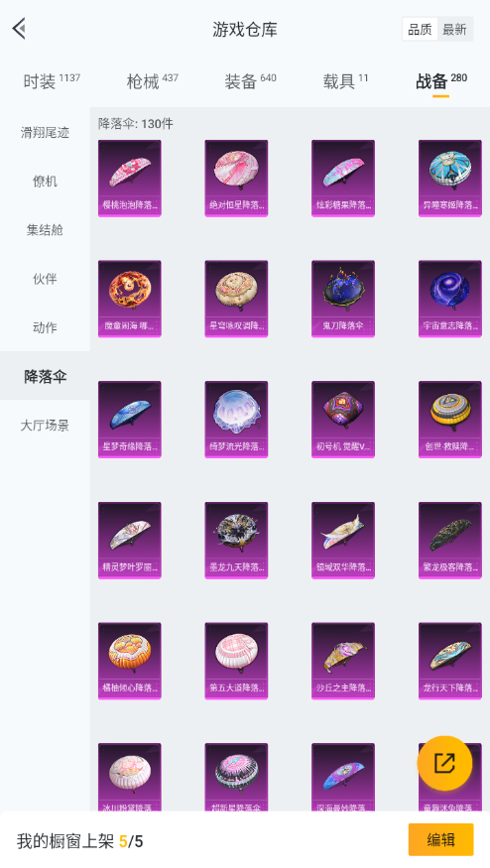Image resolution: width=490 pixels, height=868 pixels.
Task: Open 大厅场景 sidebar category
Action: tap(45, 426)
